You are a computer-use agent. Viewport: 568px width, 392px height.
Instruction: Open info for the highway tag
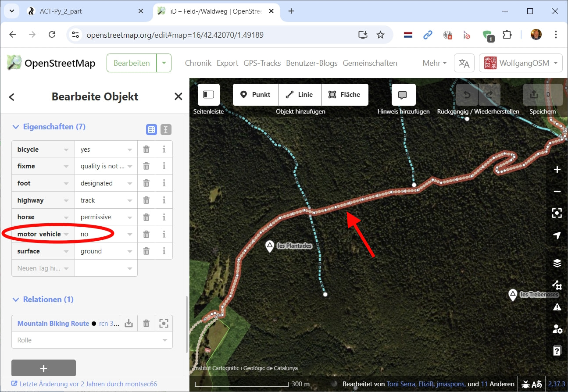point(164,200)
